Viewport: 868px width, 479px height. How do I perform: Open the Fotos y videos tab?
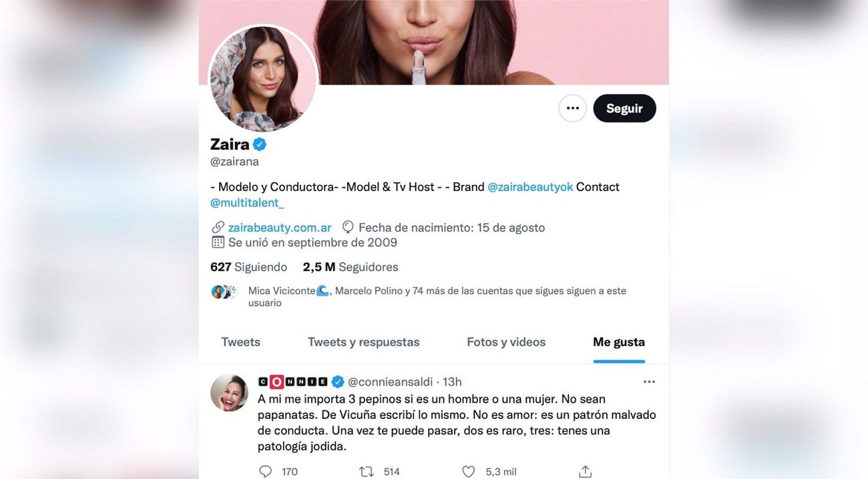(x=506, y=342)
